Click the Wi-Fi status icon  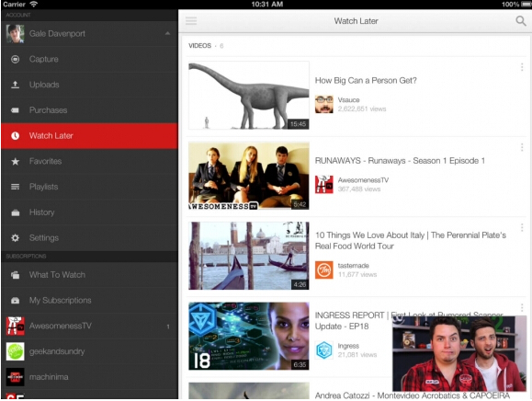[x=33, y=5]
